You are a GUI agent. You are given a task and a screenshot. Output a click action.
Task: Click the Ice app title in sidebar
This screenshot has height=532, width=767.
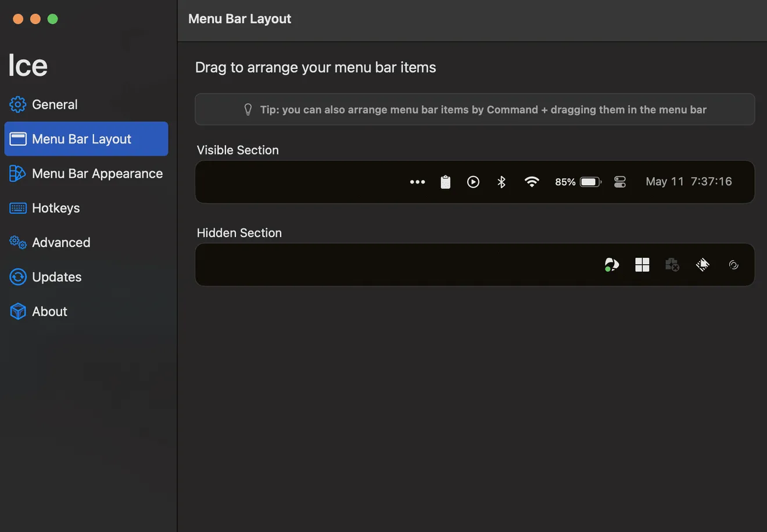[x=28, y=65]
